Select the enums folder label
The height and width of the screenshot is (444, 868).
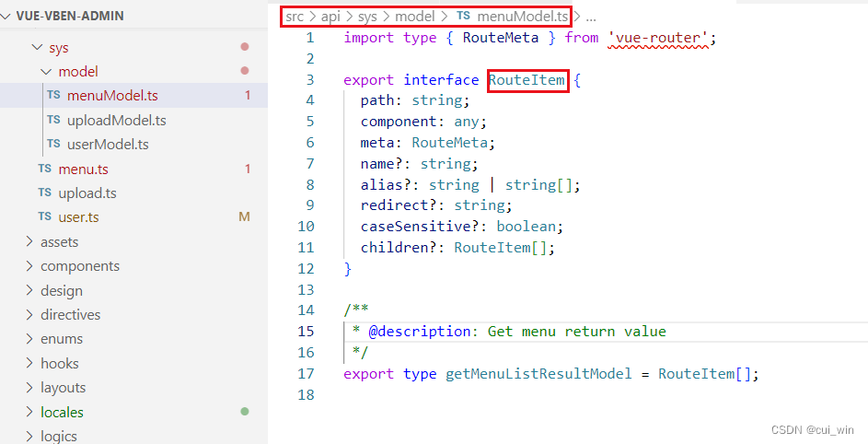coord(62,339)
